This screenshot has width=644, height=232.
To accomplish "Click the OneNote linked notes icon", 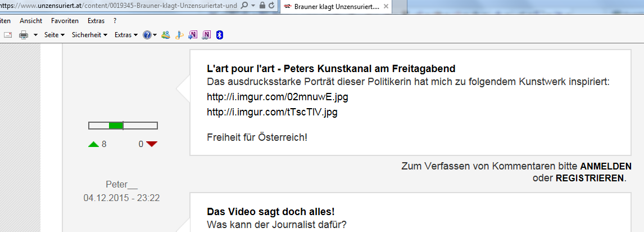I will 206,35.
